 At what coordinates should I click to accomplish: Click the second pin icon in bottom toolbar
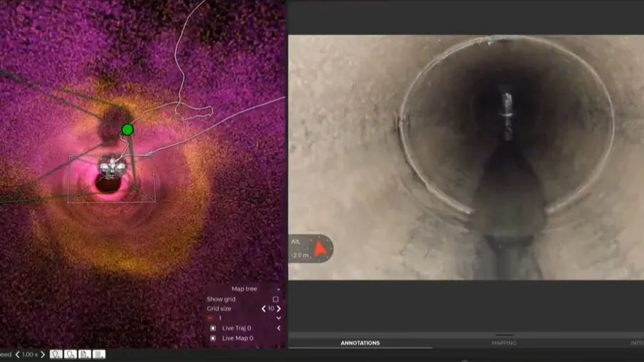pyautogui.click(x=71, y=354)
